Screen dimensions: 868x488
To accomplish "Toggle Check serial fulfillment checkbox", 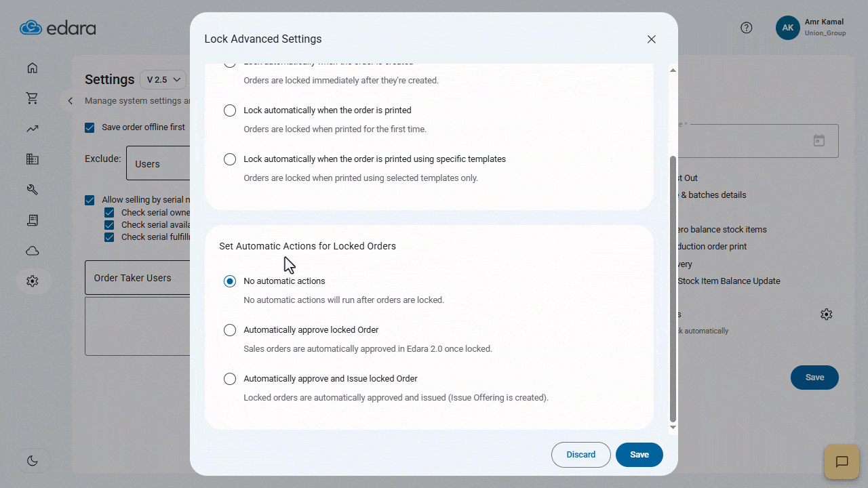I will [109, 237].
